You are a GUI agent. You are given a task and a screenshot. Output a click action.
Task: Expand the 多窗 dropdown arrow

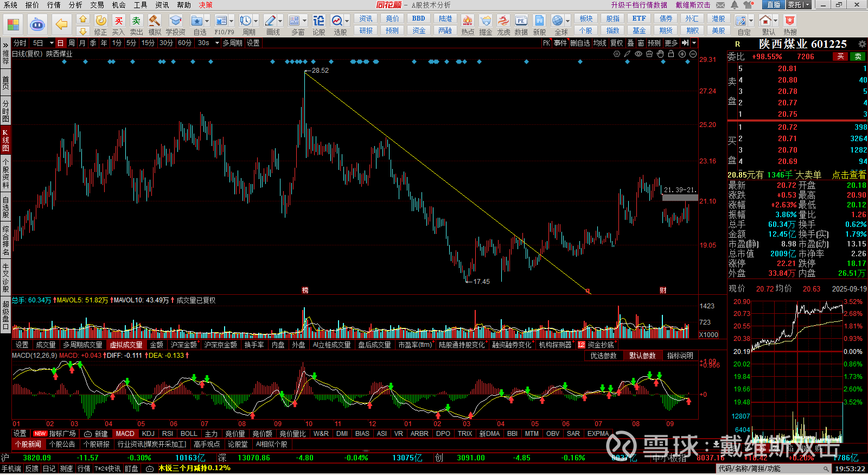pyautogui.click(x=304, y=21)
